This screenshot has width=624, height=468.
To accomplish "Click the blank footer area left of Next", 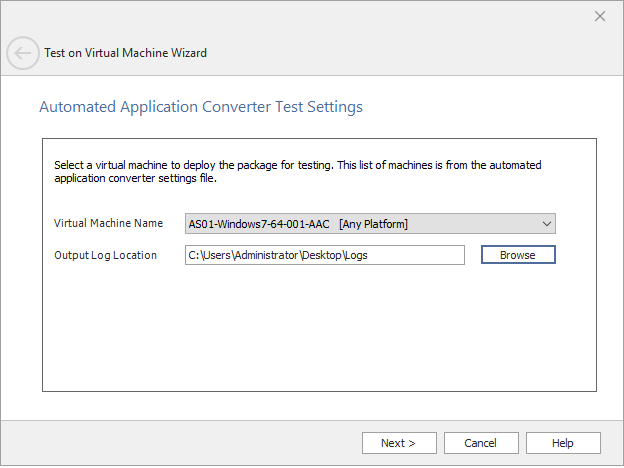I will [x=180, y=443].
